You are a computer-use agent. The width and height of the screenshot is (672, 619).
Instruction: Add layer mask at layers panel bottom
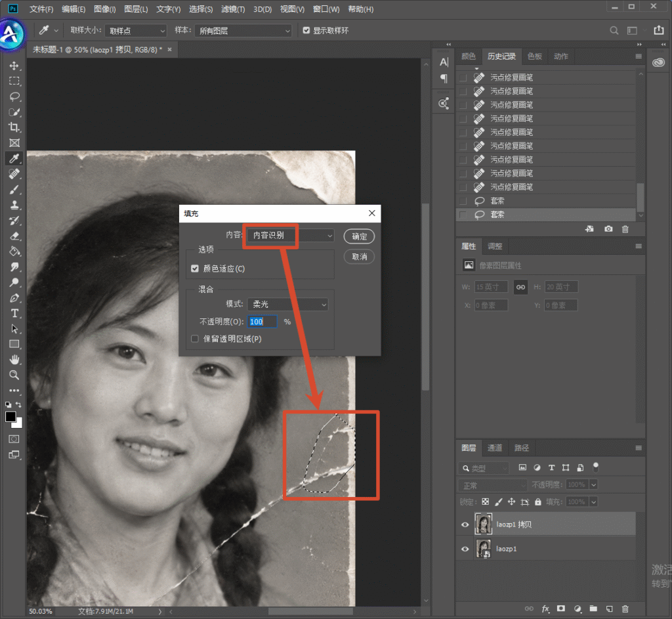561,608
